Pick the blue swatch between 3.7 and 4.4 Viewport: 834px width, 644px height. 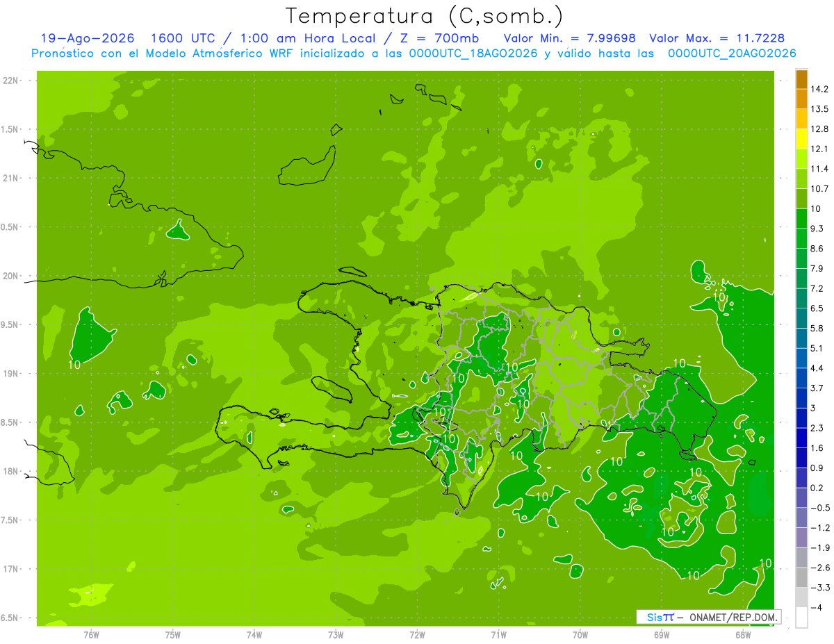801,379
